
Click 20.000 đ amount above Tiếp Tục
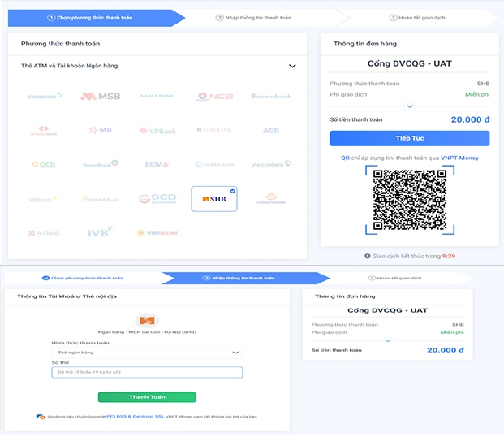pyautogui.click(x=470, y=119)
